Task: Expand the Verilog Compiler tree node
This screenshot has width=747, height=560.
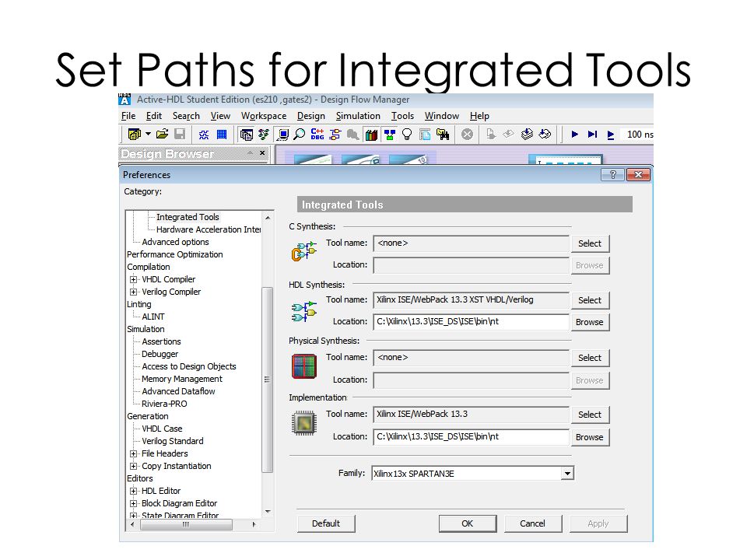Action: click(133, 292)
